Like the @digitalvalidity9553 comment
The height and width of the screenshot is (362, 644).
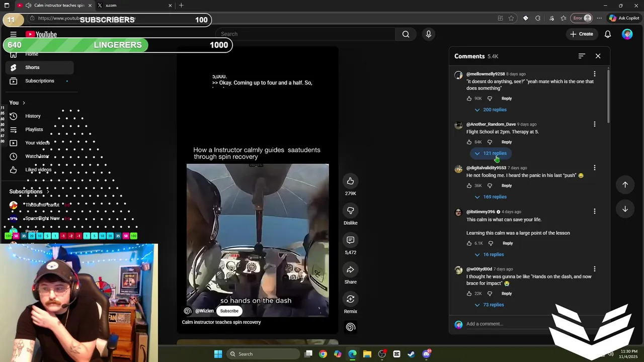(469, 186)
